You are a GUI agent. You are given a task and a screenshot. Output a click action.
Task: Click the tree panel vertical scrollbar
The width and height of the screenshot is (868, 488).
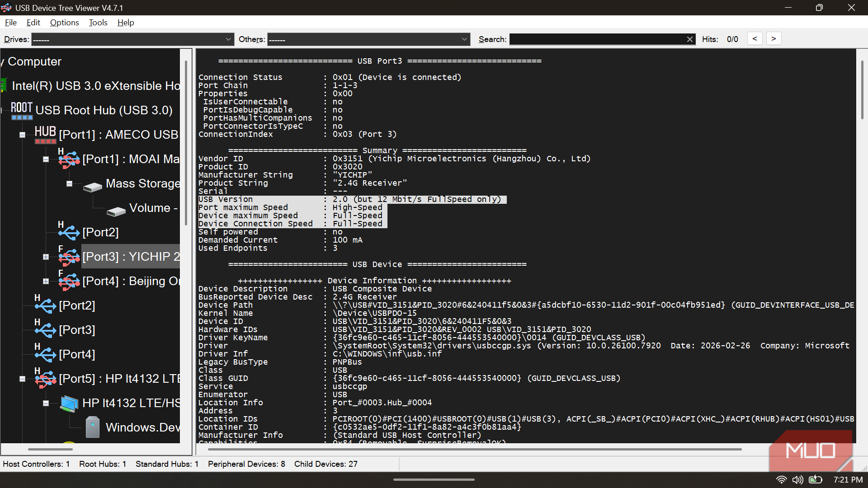point(186,144)
